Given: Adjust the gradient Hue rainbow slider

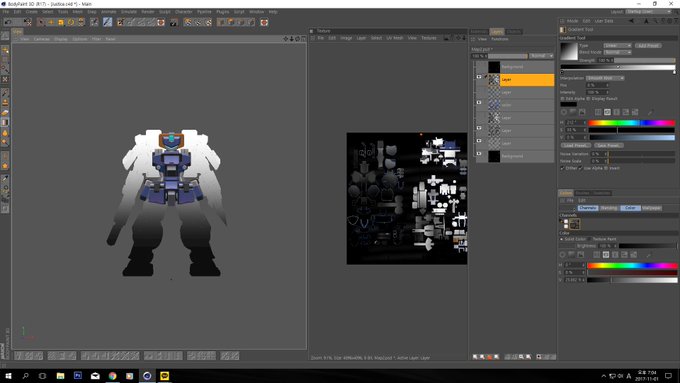Looking at the screenshot, I should [631, 123].
